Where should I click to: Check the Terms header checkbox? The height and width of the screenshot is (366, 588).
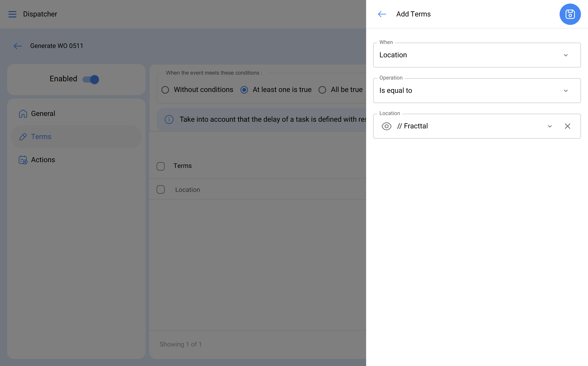click(161, 166)
